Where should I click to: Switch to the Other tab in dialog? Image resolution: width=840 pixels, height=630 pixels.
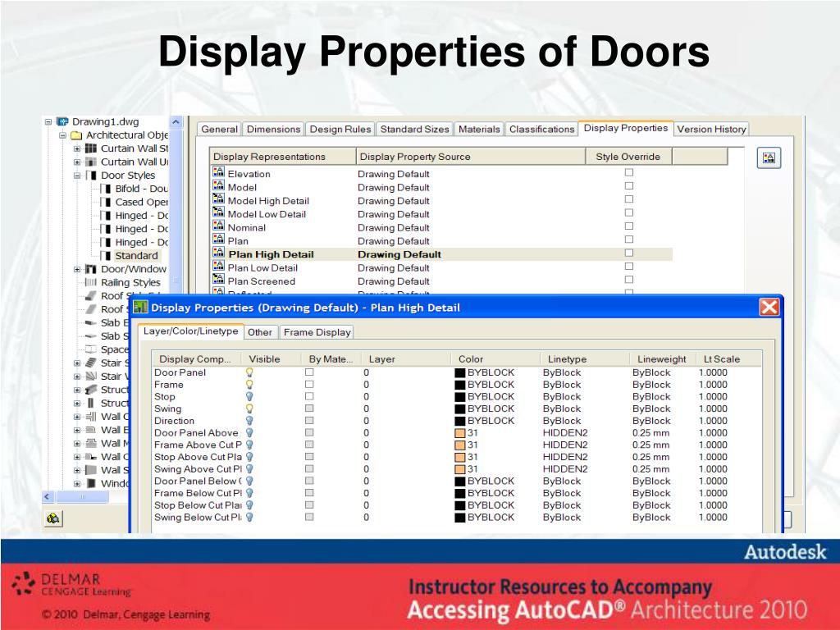tap(260, 332)
